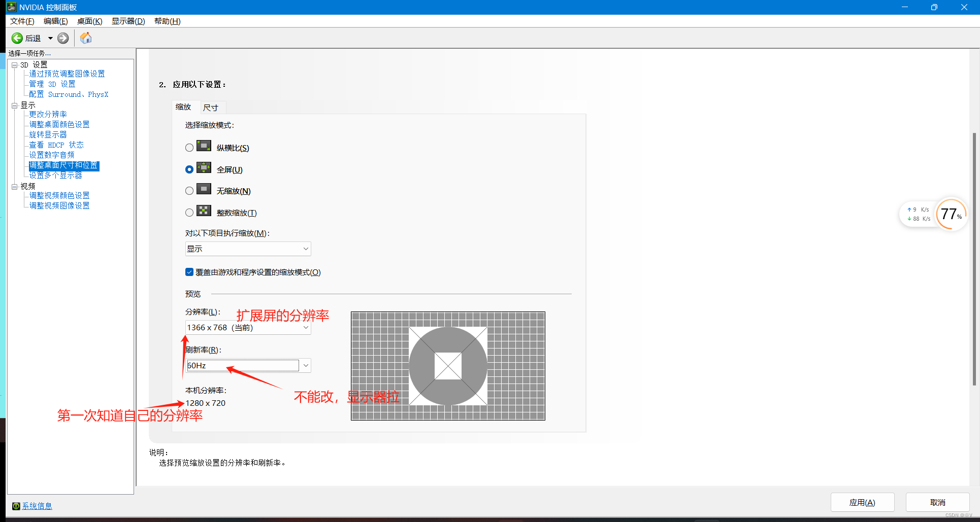Select the 整数缩放(T) radio button
The image size is (980, 522).
click(189, 213)
